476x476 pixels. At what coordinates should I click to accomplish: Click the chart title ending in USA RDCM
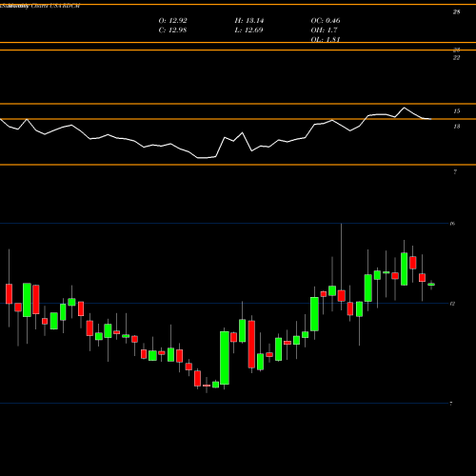click(40, 6)
